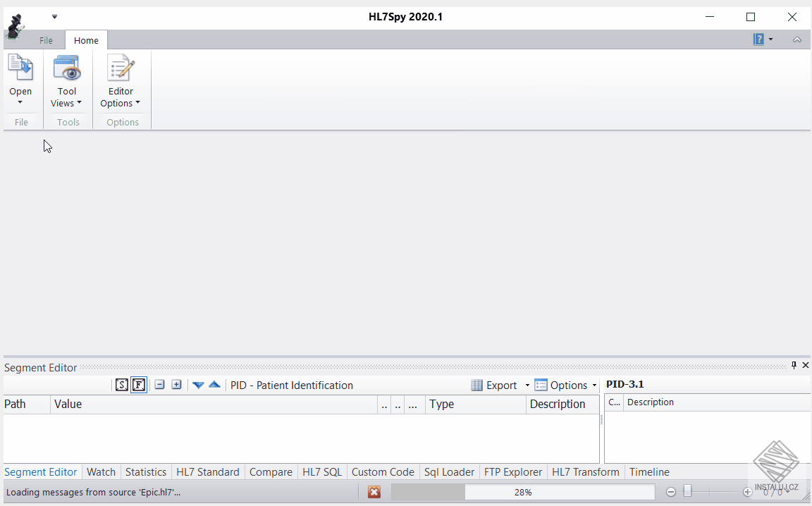Image resolution: width=812 pixels, height=506 pixels.
Task: Collapse all rows with the minus icon
Action: coord(159,385)
